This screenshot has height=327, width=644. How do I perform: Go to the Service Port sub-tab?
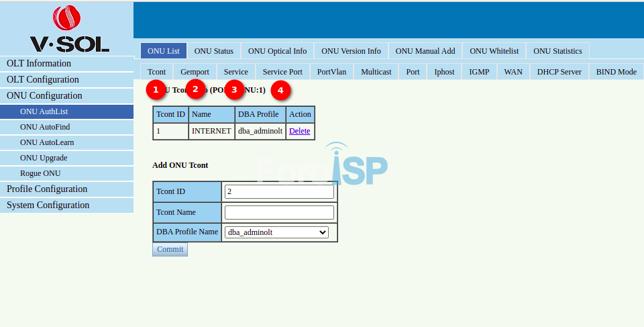(282, 72)
